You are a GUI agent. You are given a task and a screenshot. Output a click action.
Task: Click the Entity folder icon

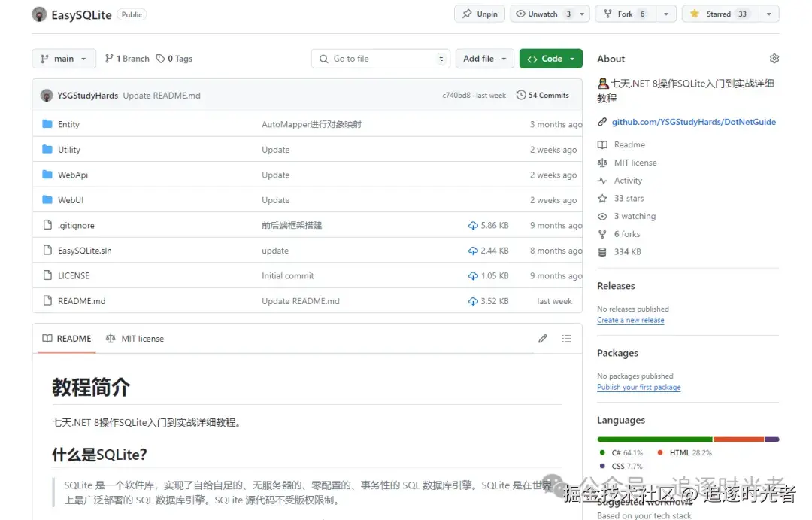pos(47,124)
